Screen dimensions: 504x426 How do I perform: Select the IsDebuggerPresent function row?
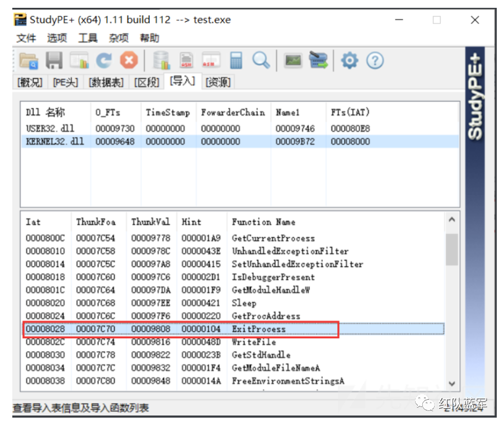click(x=233, y=277)
